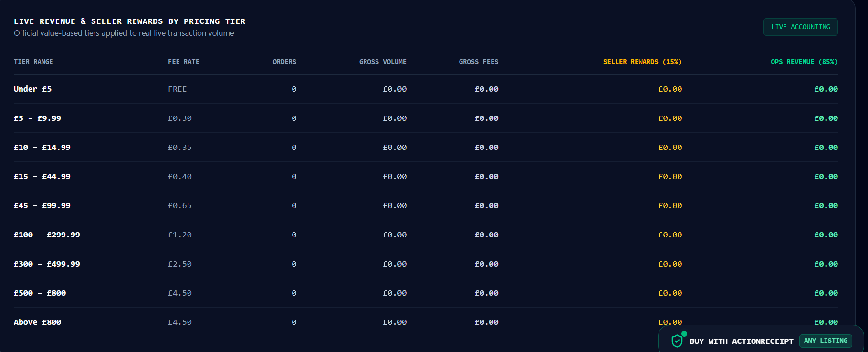Select the £10 – £14.99 tier label

tap(42, 147)
